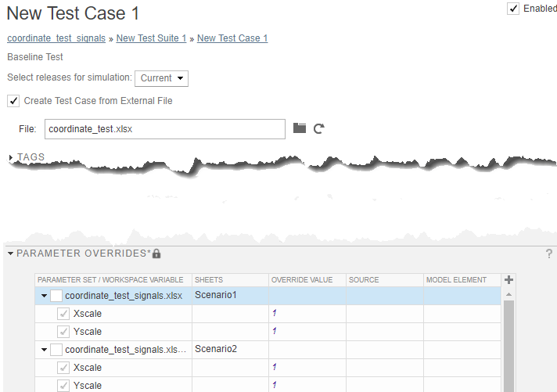Collapse the Scenario2 parameter set row
This screenshot has width=557, height=392.
(44, 350)
